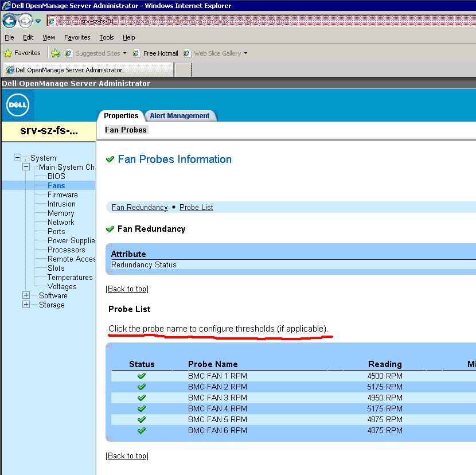This screenshot has width=476, height=475.
Task: Open the Free Hotmail favorite link
Action: click(x=155, y=53)
